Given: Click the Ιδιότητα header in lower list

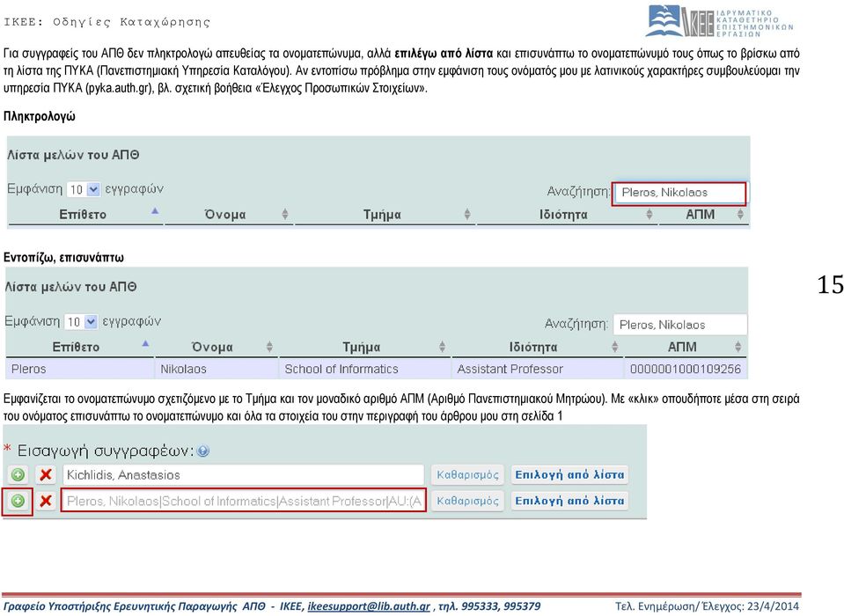Looking at the screenshot, I should point(532,347).
